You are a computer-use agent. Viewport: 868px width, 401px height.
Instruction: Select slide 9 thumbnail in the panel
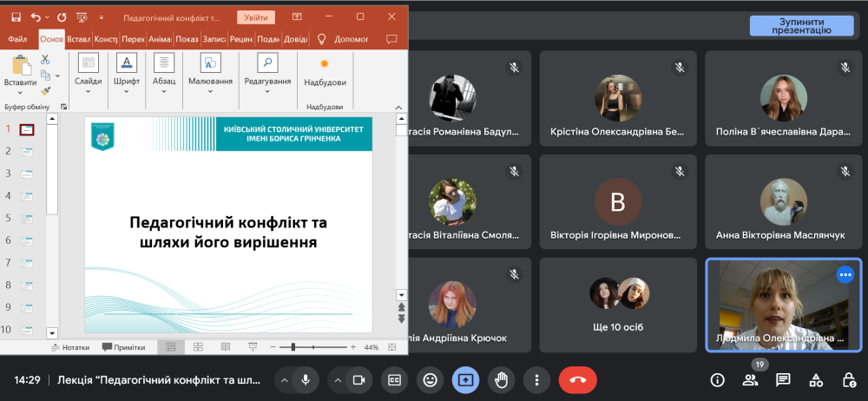click(27, 308)
